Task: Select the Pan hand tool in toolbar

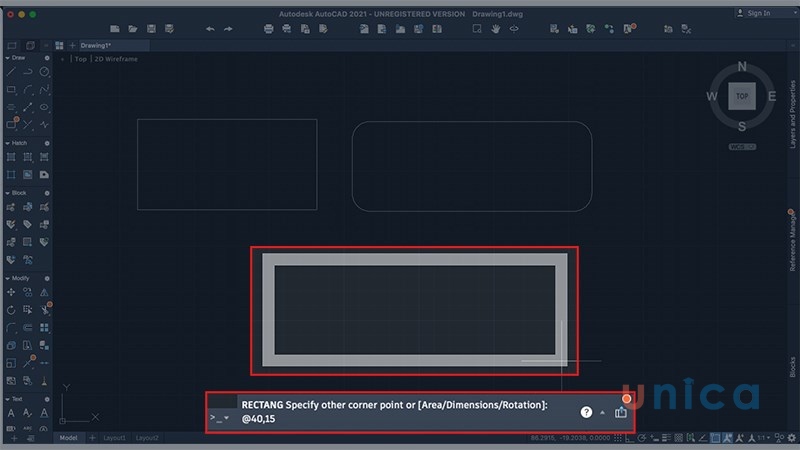Action: pyautogui.click(x=495, y=29)
